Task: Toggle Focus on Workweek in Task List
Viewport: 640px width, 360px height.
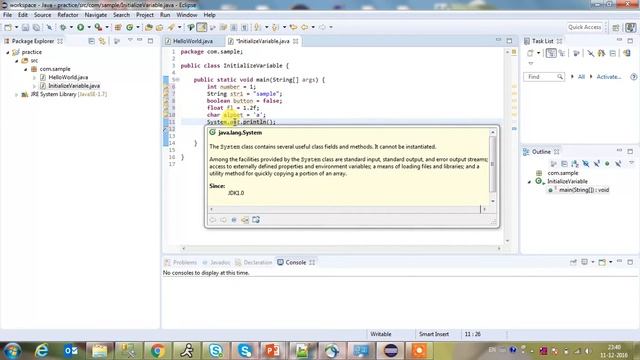Action: (x=576, y=53)
